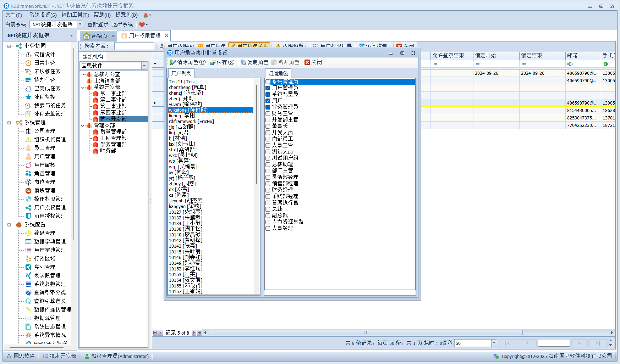Click the 清除角色 broom icon
620x364 pixels.
(173, 62)
